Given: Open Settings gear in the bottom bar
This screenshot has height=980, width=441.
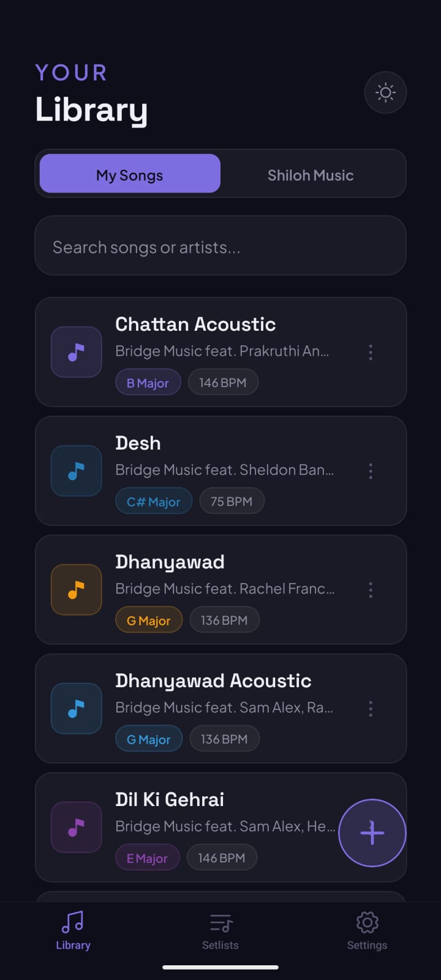Looking at the screenshot, I should click(367, 930).
